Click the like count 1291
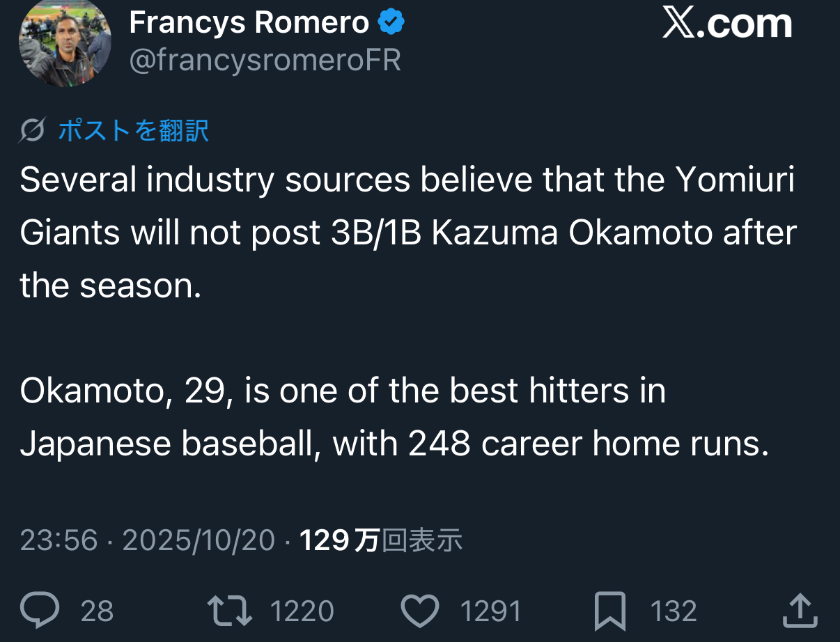The width and height of the screenshot is (840, 642). [490, 611]
